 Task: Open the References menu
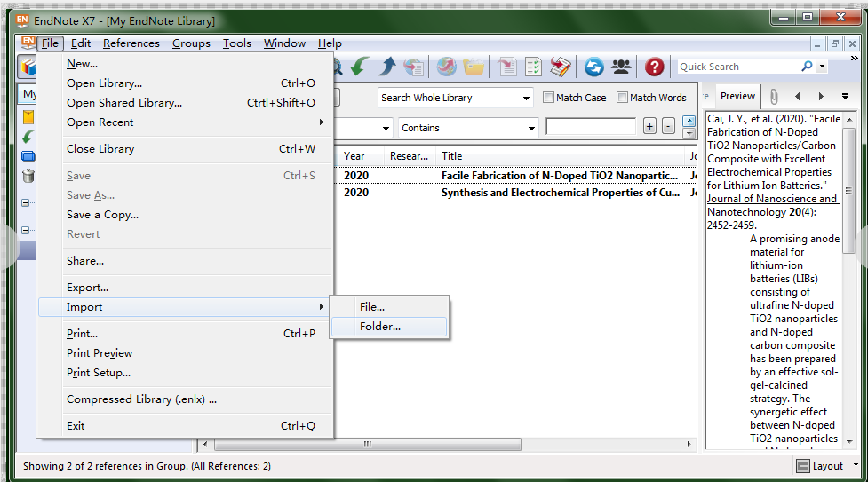click(x=131, y=43)
